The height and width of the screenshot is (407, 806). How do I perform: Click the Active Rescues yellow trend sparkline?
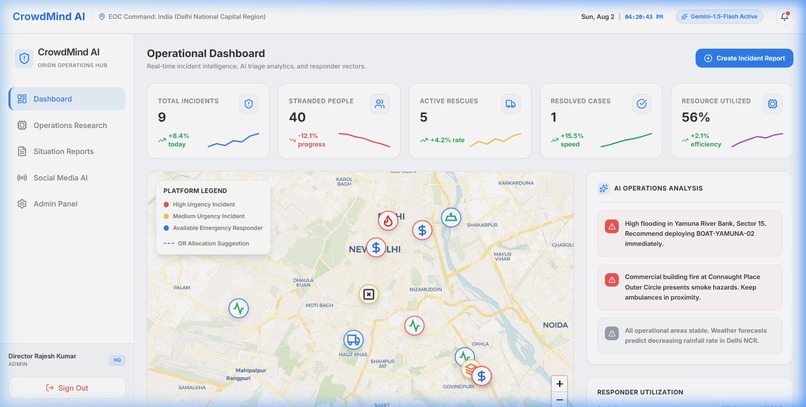tap(495, 140)
